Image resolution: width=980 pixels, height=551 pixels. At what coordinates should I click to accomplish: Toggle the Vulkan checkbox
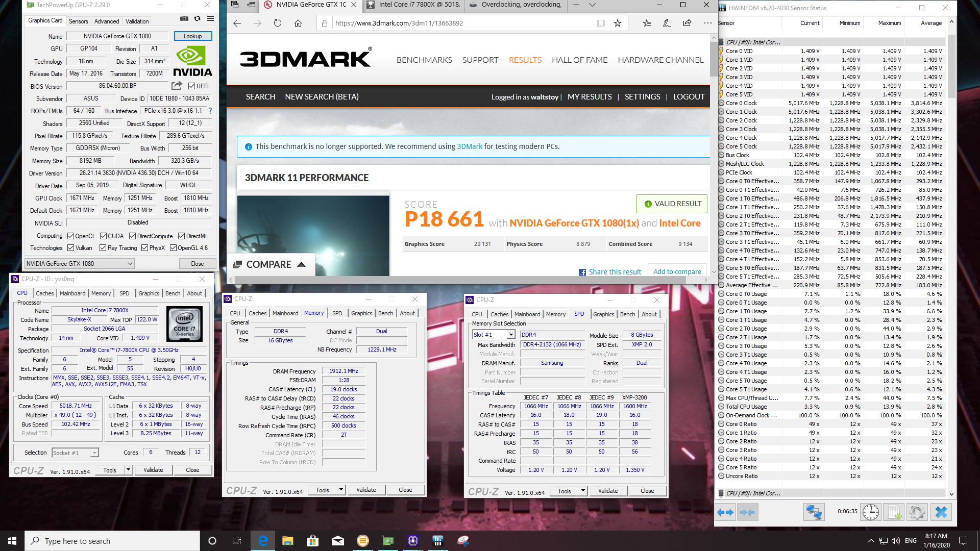point(71,248)
